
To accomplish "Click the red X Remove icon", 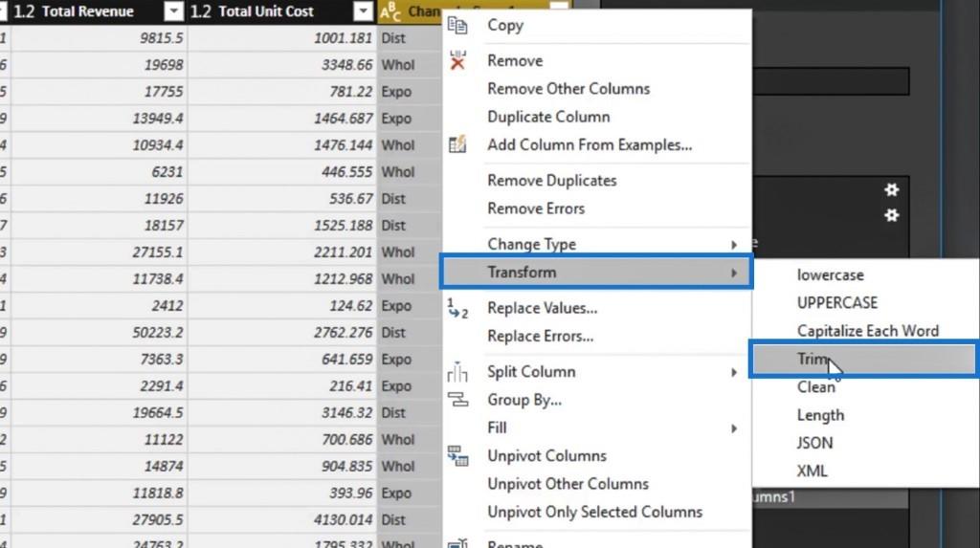I will pos(457,60).
